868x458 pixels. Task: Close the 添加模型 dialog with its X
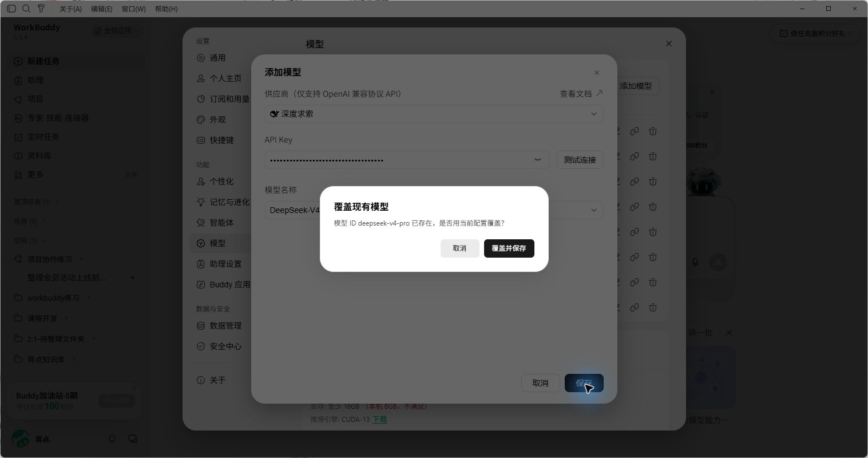(596, 73)
